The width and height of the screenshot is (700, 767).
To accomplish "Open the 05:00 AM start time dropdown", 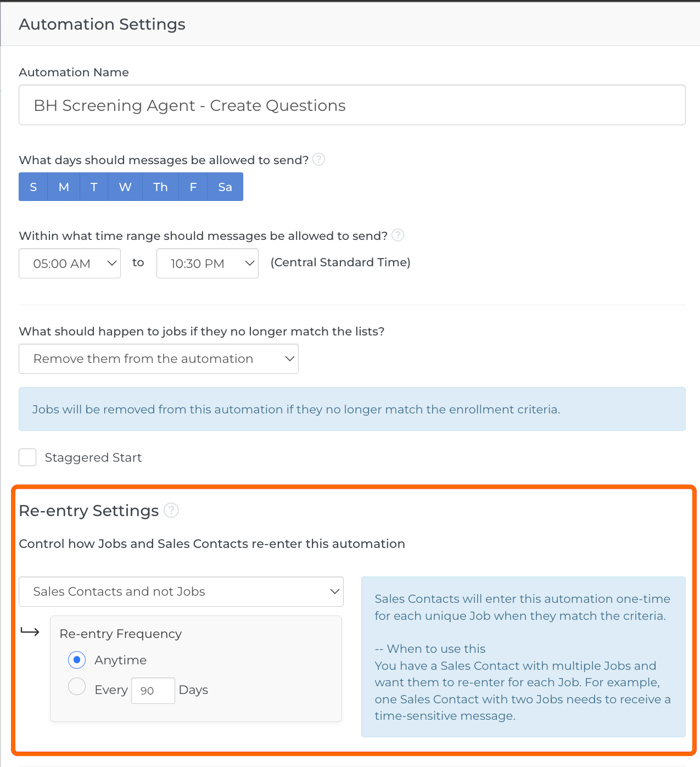I will click(x=70, y=264).
